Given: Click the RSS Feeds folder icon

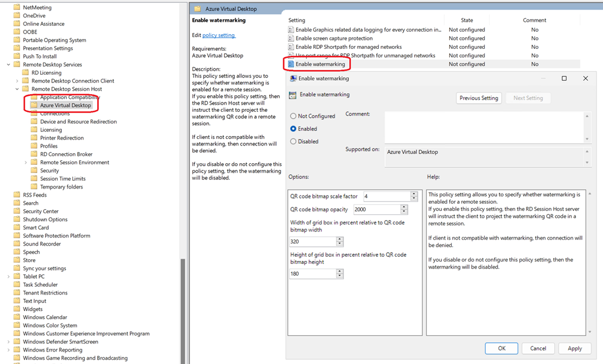Looking at the screenshot, I should pos(16,195).
